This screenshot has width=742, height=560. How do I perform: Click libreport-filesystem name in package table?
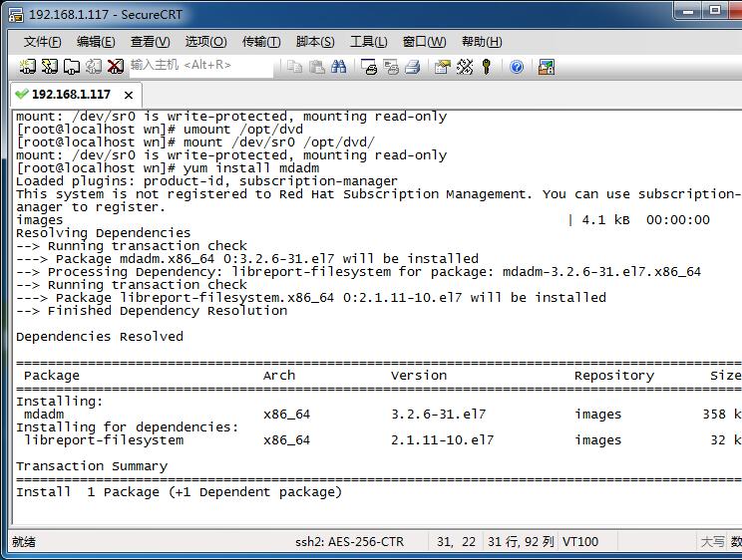104,440
